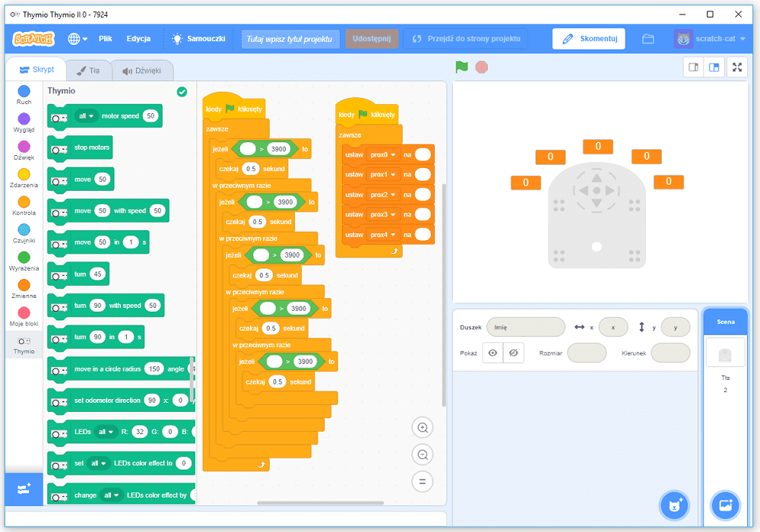The height and width of the screenshot is (532, 760).
Task: Zoom in on the script workspace
Action: pyautogui.click(x=422, y=428)
